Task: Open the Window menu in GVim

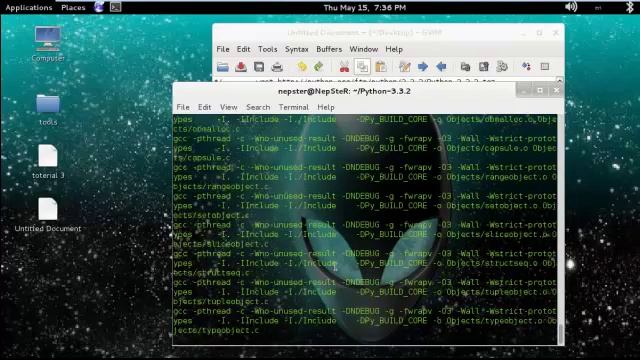Action: pos(363,49)
